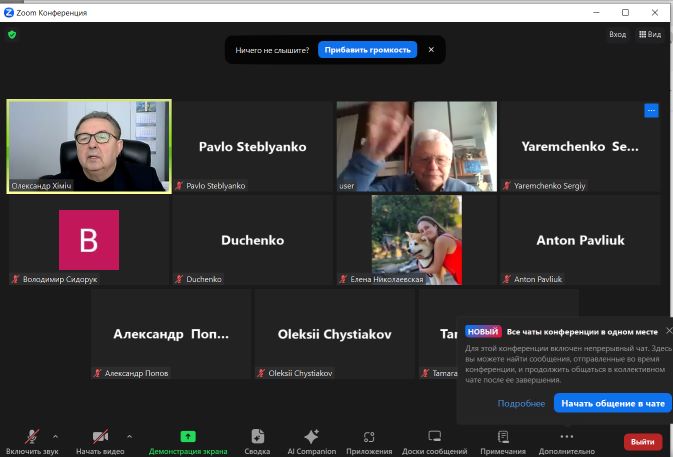The image size is (673, 457).
Task: Dismiss the Ничего не слышите notification
Action: click(431, 49)
